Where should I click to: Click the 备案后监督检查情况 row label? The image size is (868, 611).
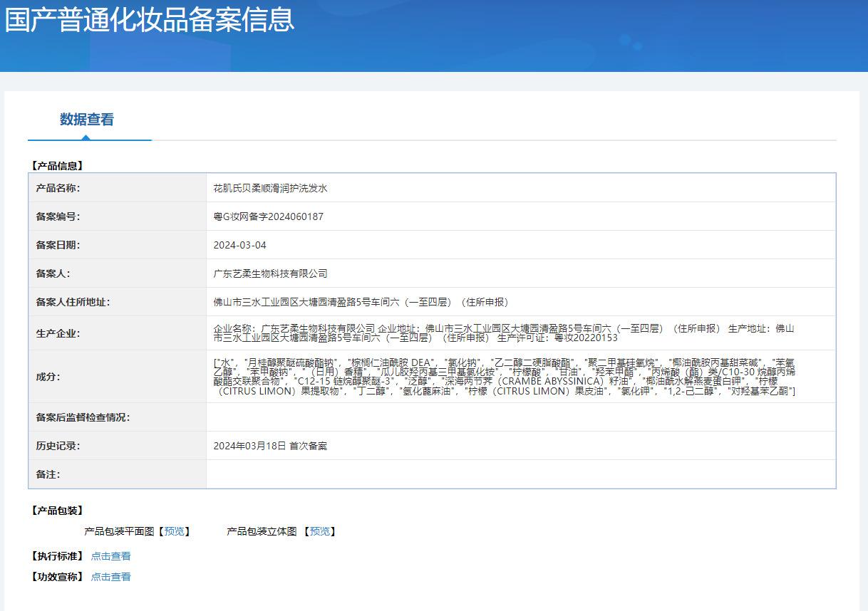pos(83,417)
